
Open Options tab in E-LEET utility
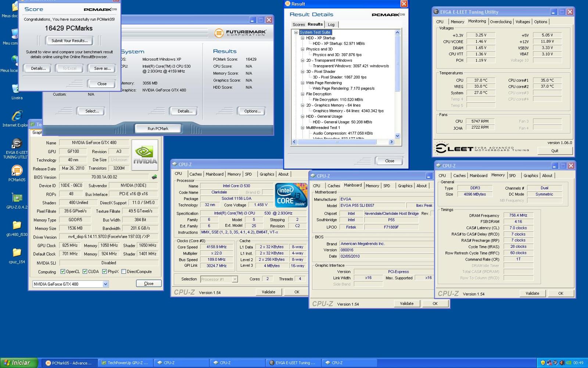point(541,22)
